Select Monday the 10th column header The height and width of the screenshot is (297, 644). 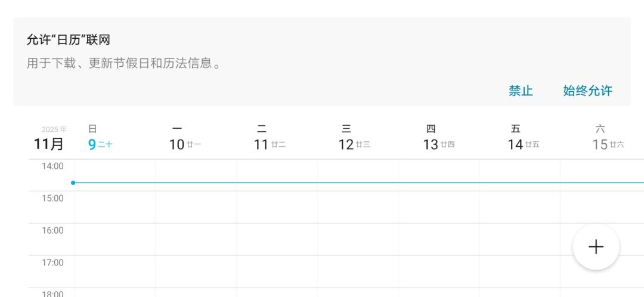coord(185,138)
